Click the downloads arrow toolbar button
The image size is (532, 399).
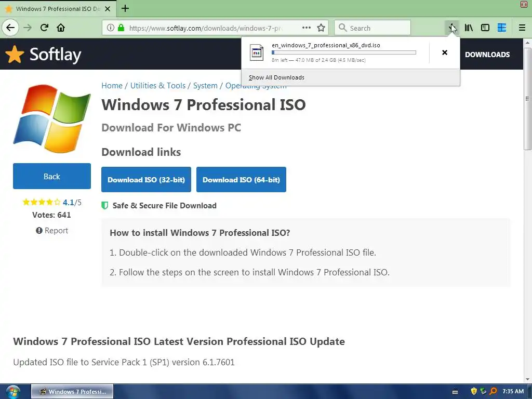[x=452, y=28]
